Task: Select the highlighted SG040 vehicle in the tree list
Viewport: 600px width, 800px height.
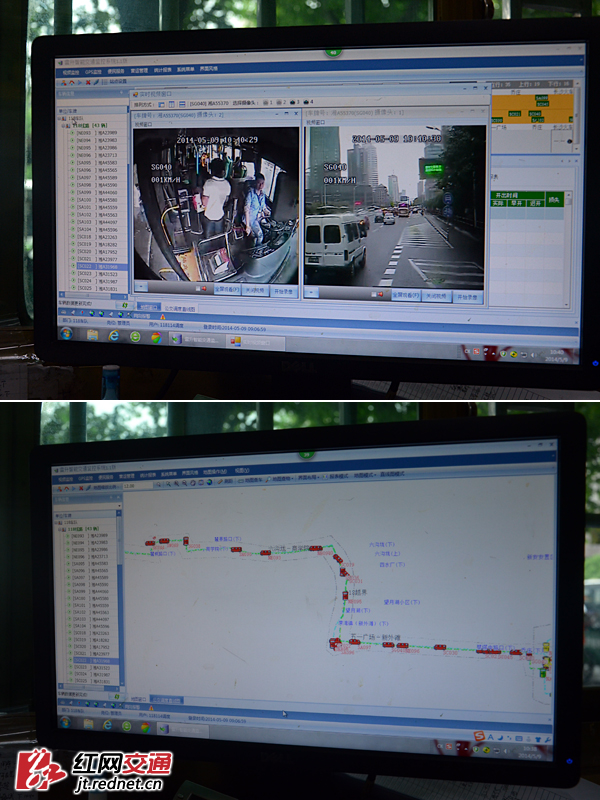Action: pyautogui.click(x=95, y=268)
